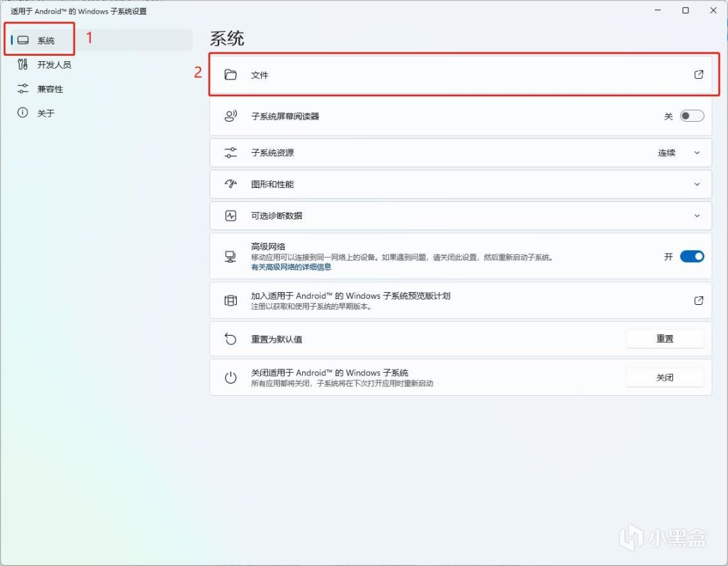Click the 重置为默认值 label
This screenshot has height=566, width=728.
pos(277,339)
